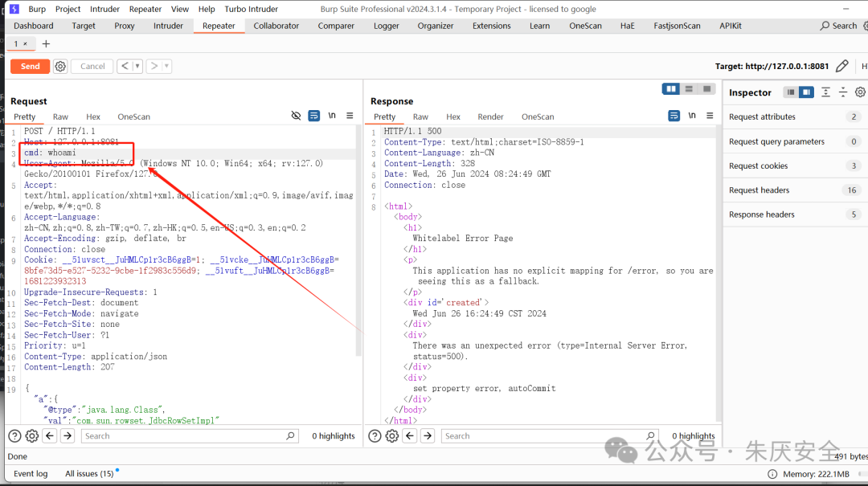The width and height of the screenshot is (868, 486).
Task: Open HaE extension tab
Action: 628,26
